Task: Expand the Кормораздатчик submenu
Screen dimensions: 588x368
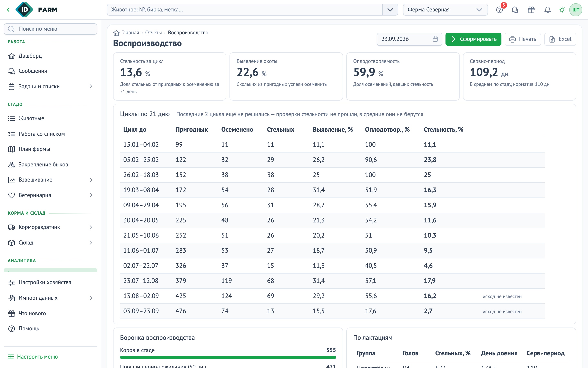Action: click(91, 227)
